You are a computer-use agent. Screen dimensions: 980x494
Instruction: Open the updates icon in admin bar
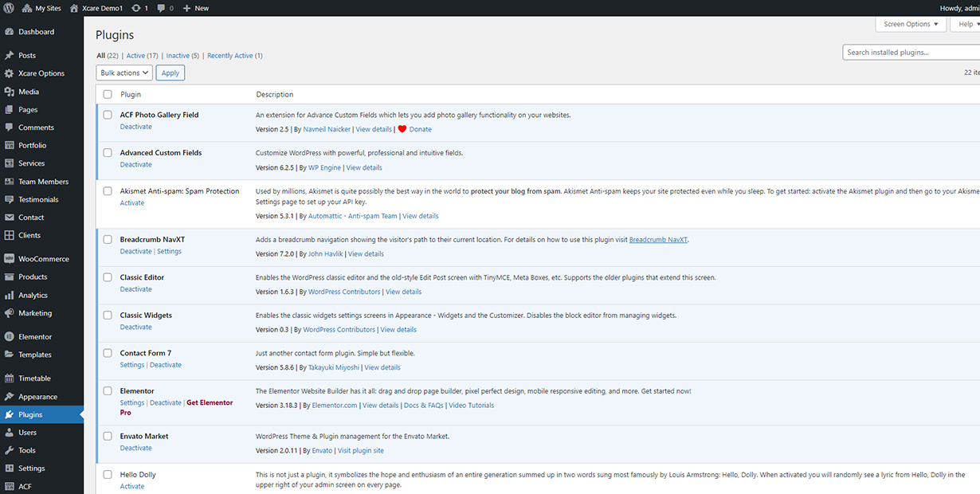click(136, 8)
